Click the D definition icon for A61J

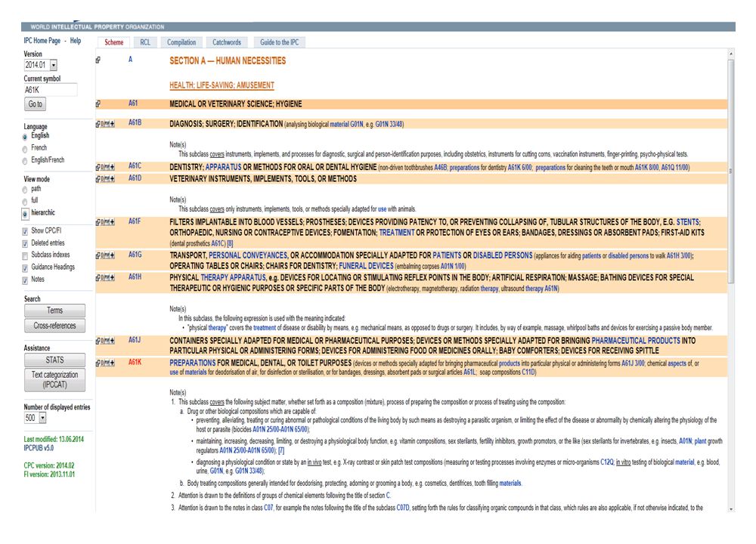[102, 341]
